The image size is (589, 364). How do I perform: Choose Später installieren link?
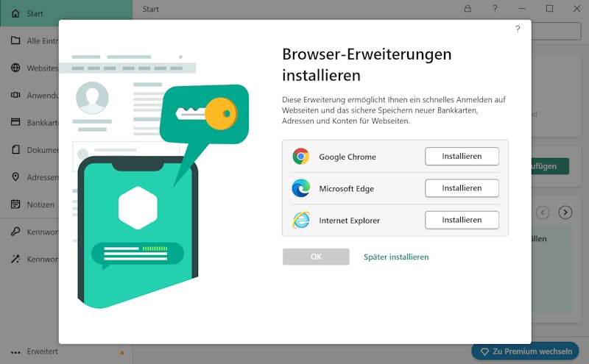[396, 257]
